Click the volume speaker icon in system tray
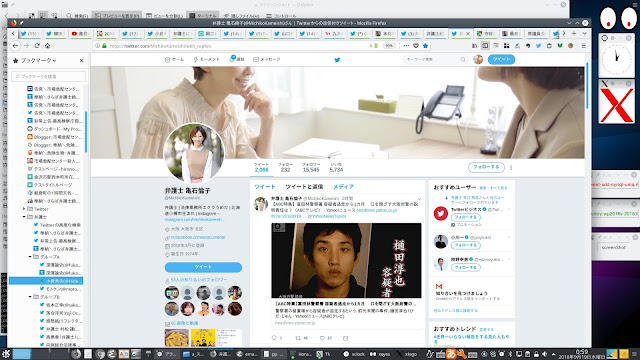The height and width of the screenshot is (360, 640). pyautogui.click(x=544, y=354)
